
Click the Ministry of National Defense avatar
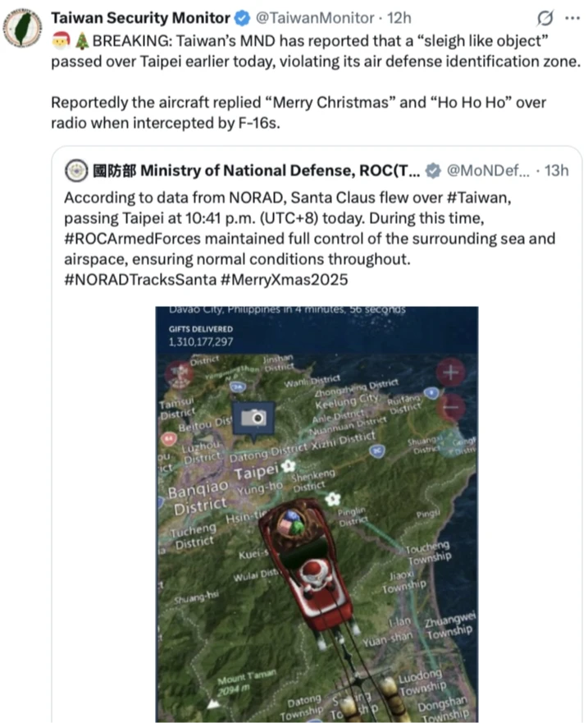[77, 171]
